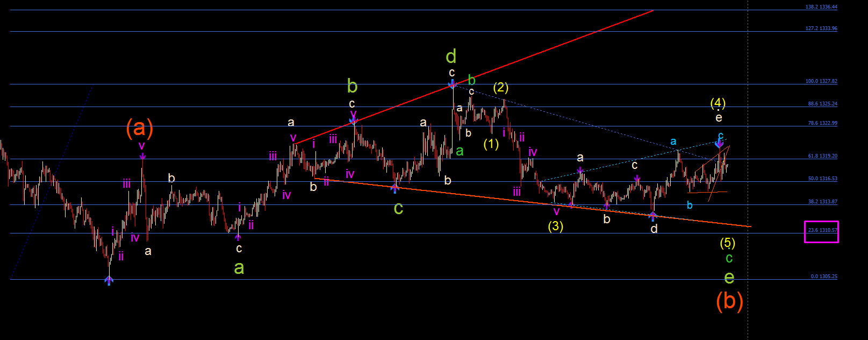The width and height of the screenshot is (868, 340).
Task: Select the up arrow at the chart's lowest low
Action: point(109,280)
